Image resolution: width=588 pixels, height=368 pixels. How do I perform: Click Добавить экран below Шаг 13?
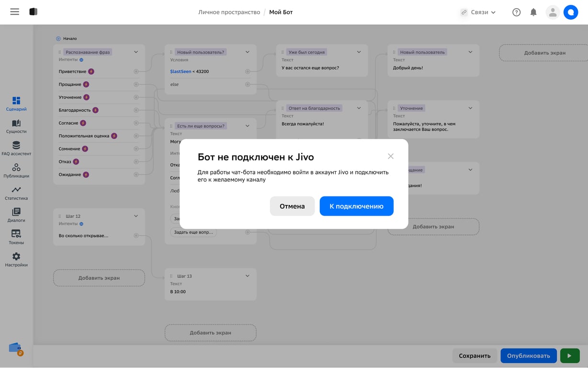[x=210, y=333]
